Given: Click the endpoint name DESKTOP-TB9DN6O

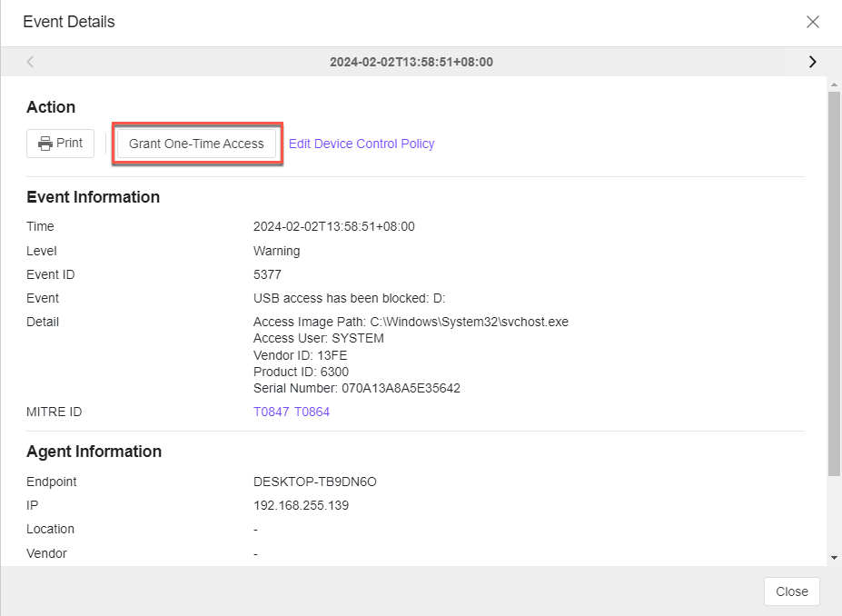Looking at the screenshot, I should [314, 482].
